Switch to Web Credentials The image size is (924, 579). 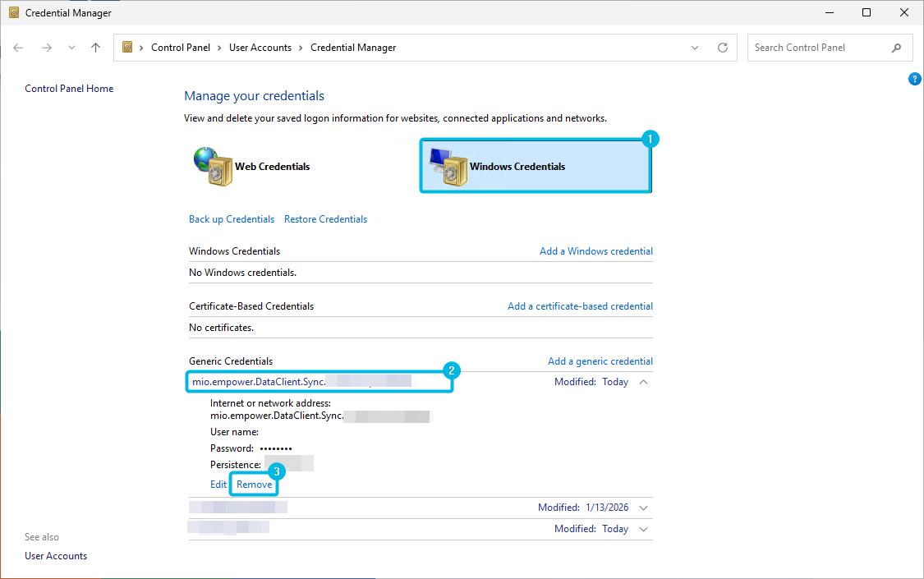(272, 167)
